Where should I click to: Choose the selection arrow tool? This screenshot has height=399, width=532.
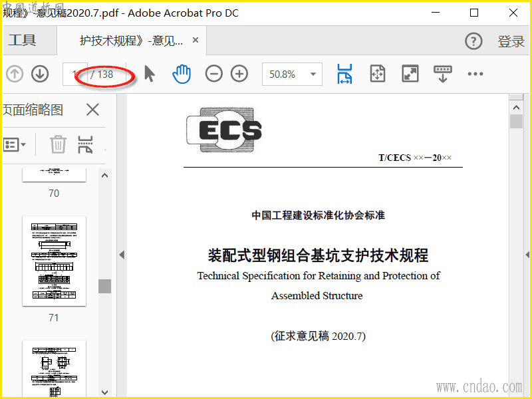tap(149, 74)
